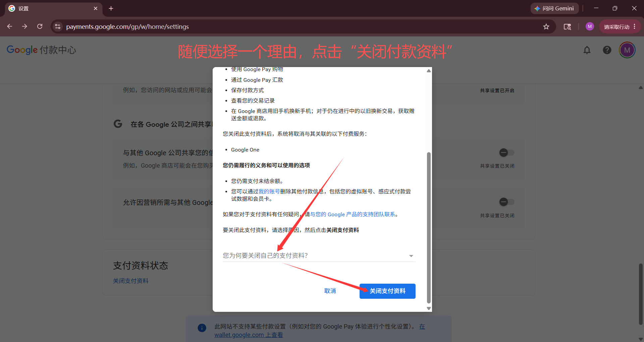This screenshot has width=644, height=342.
Task: Click heading 您仍需履行的义务和可以使用的选项
Action: pyautogui.click(x=266, y=165)
